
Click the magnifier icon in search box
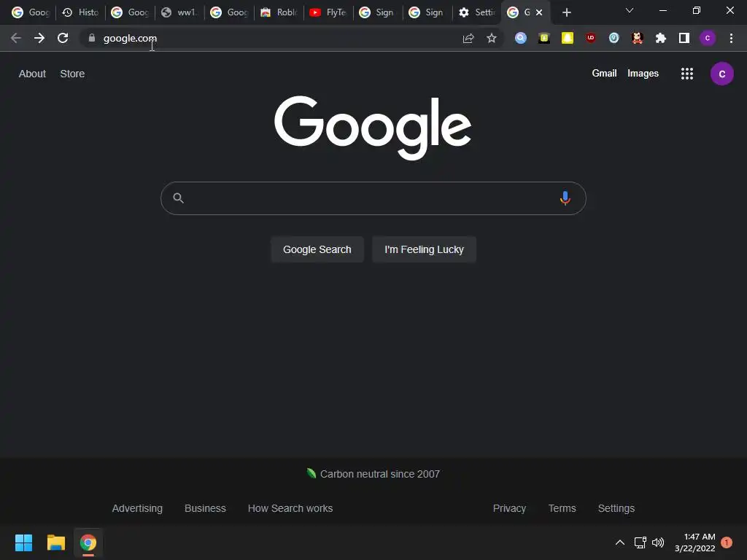pos(178,198)
